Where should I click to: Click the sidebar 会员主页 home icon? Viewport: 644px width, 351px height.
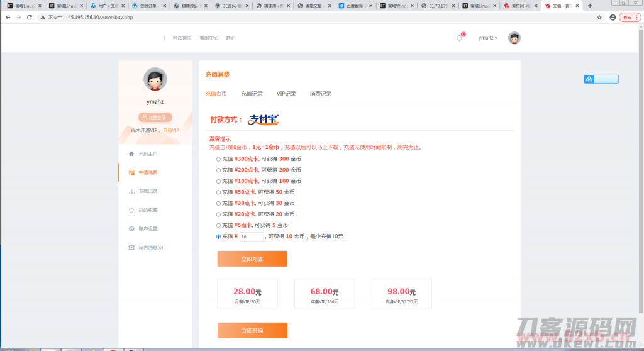(x=131, y=153)
